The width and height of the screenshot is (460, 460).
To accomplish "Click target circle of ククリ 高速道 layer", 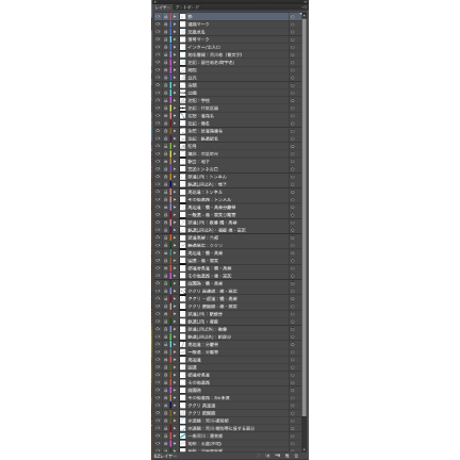I will [292, 406].
